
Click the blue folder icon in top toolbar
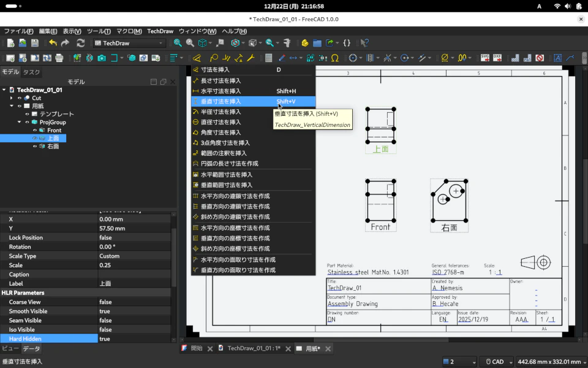pos(317,43)
